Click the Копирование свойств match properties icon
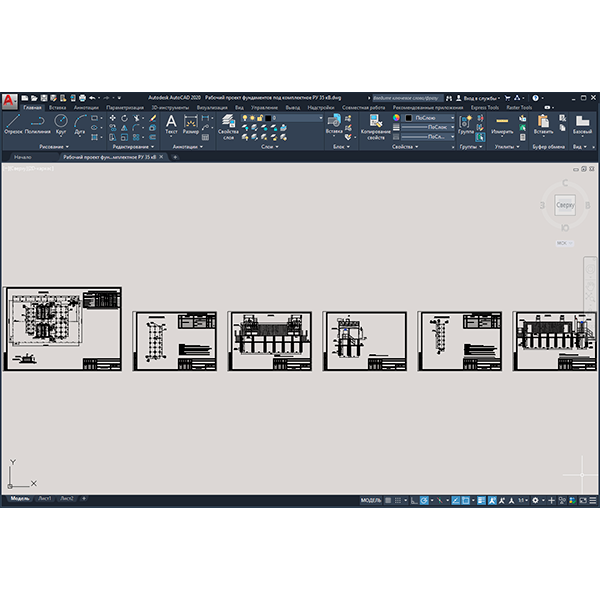The width and height of the screenshot is (600, 600). (376, 127)
